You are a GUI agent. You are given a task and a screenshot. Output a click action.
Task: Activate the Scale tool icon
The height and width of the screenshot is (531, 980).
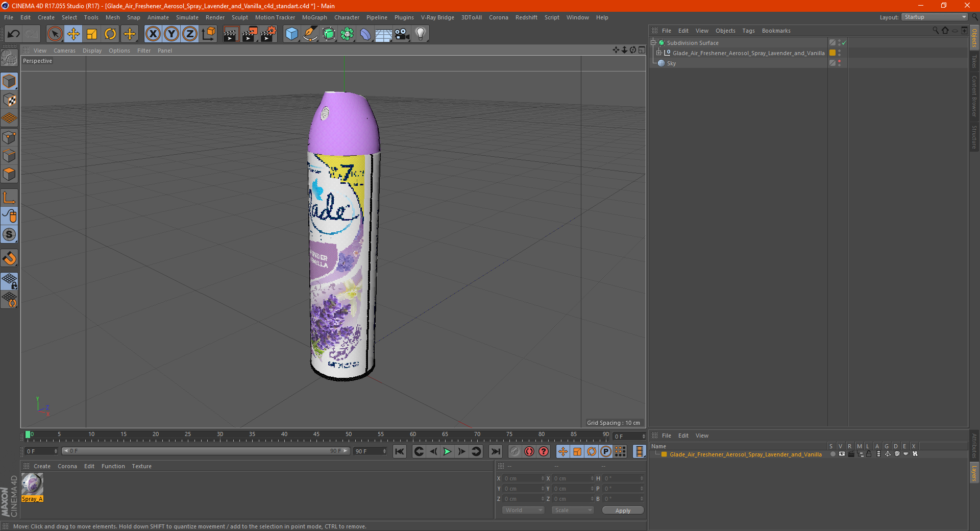click(x=92, y=34)
